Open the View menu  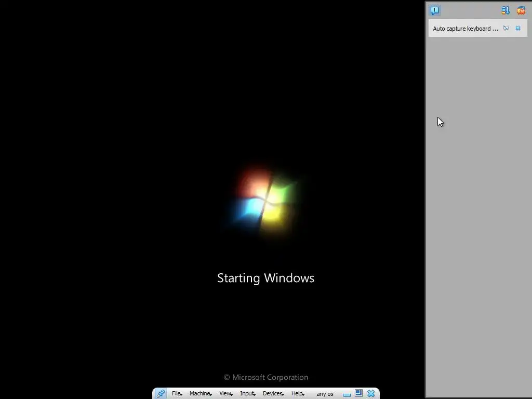click(225, 394)
